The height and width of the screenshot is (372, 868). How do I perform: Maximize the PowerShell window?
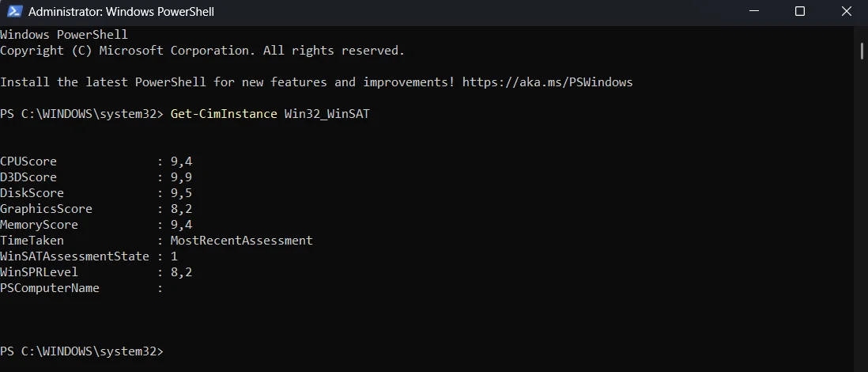pyautogui.click(x=799, y=11)
